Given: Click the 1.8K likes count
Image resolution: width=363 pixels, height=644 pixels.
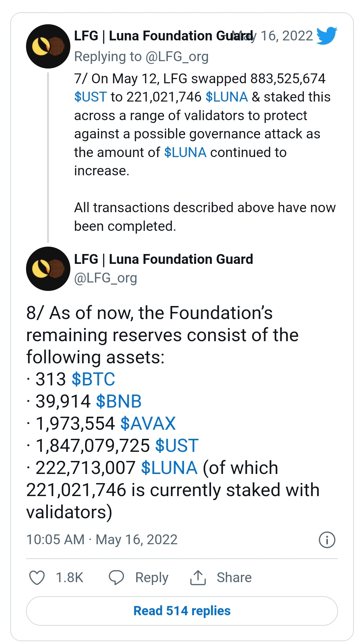Looking at the screenshot, I should [x=70, y=578].
